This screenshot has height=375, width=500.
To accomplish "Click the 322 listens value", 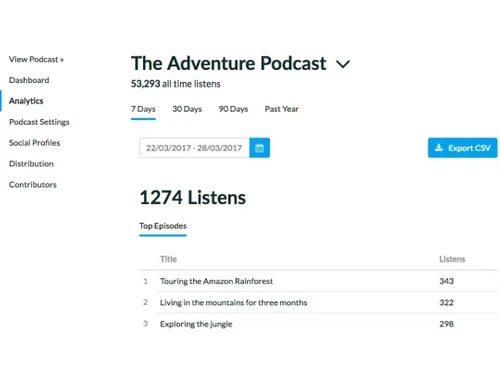I will (x=446, y=302).
